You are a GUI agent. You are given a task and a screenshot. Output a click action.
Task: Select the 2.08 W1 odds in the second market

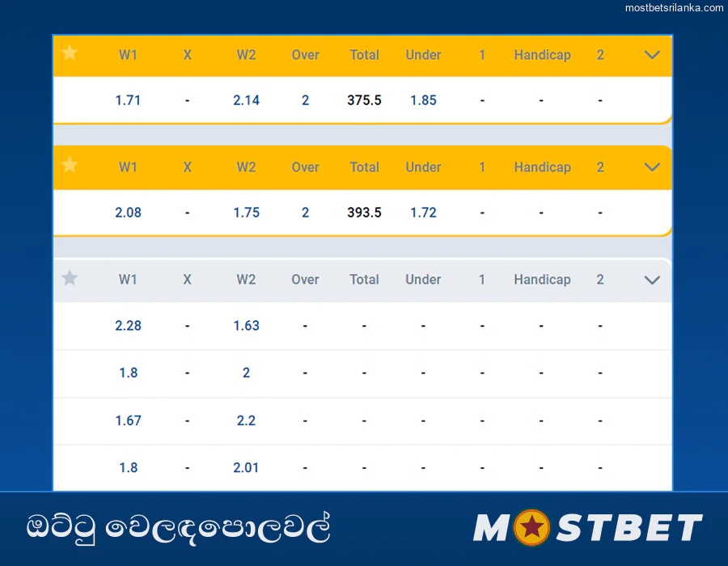128,213
